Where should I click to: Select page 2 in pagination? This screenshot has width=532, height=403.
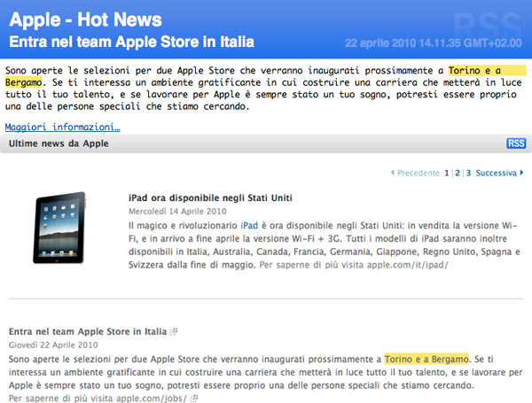pos(458,174)
